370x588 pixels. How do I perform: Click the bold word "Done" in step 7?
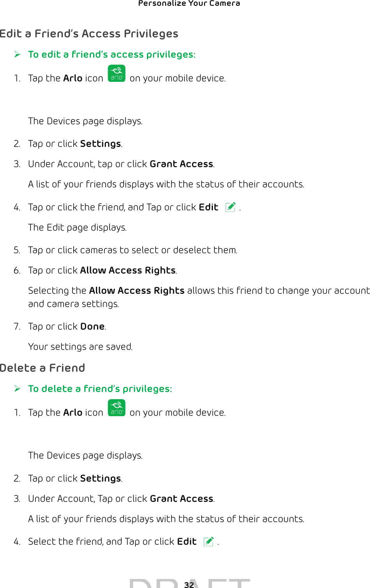[92, 327]
